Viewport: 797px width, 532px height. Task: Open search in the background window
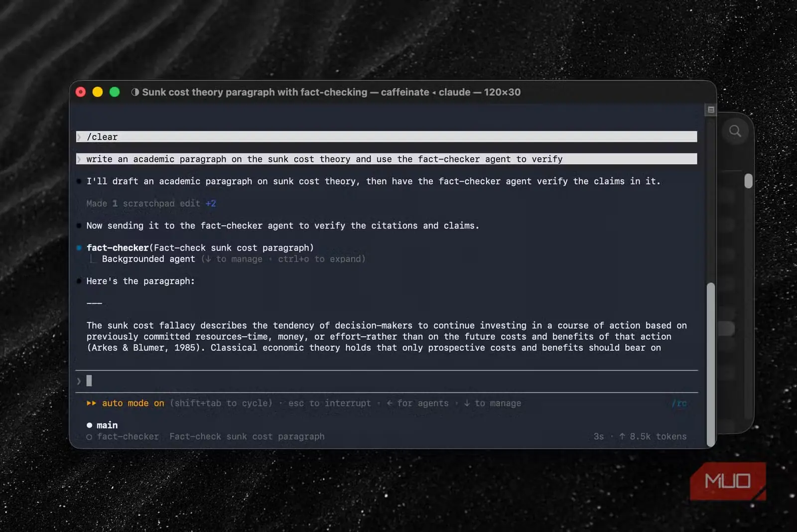coord(735,131)
